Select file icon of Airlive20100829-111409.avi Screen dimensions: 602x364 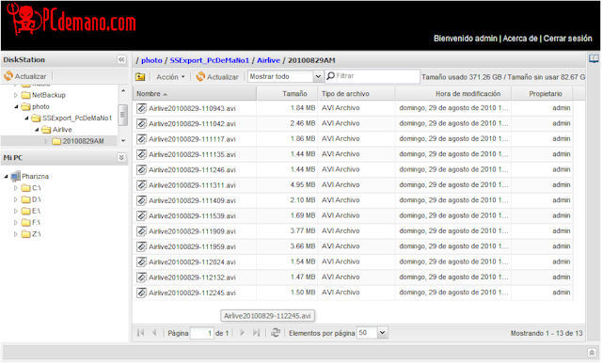point(141,200)
